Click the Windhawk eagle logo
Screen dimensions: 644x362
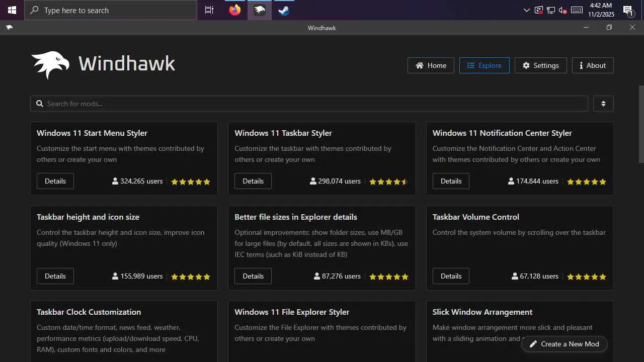pyautogui.click(x=50, y=65)
